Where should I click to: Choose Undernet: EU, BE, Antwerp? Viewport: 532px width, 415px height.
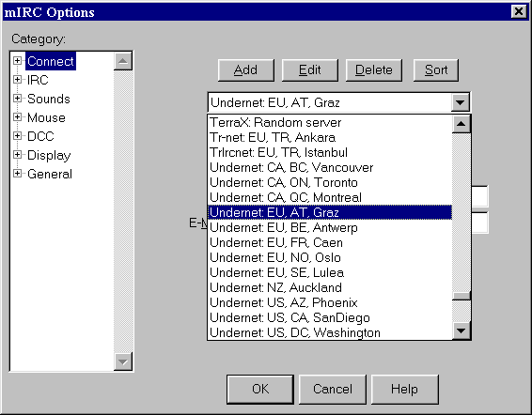[x=330, y=227]
